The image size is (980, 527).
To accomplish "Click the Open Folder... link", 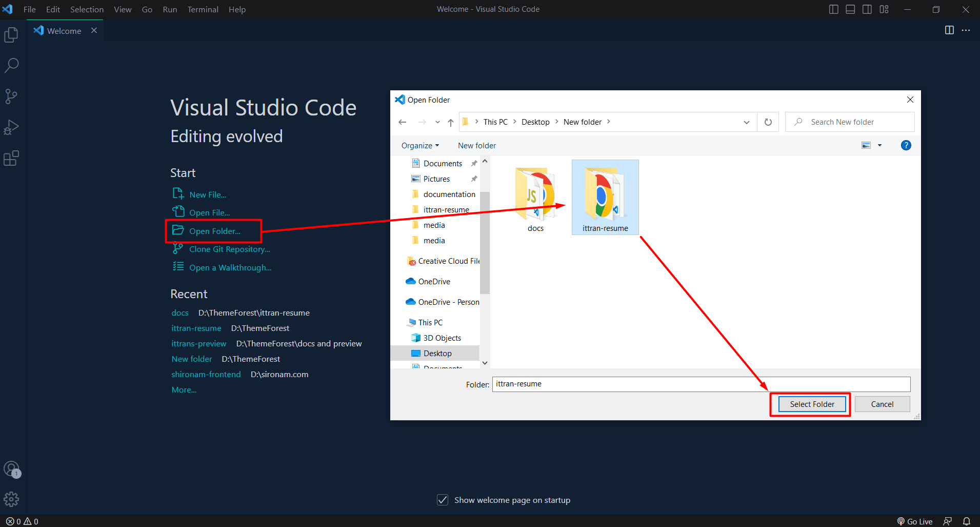I will point(214,231).
